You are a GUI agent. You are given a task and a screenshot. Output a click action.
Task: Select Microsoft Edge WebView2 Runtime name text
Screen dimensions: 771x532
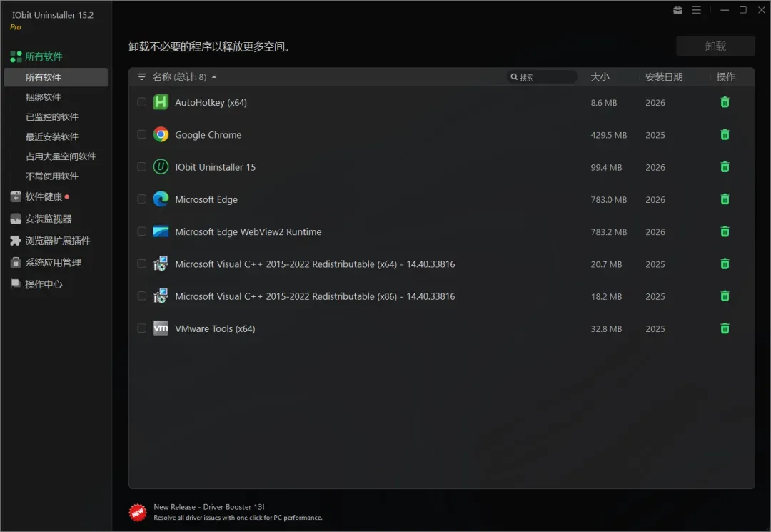[248, 231]
